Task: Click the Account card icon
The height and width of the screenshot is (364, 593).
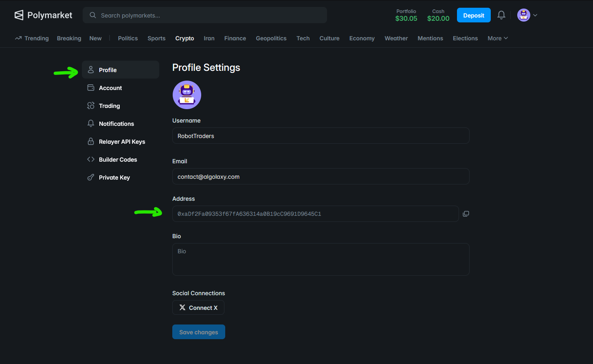Action: click(x=90, y=88)
